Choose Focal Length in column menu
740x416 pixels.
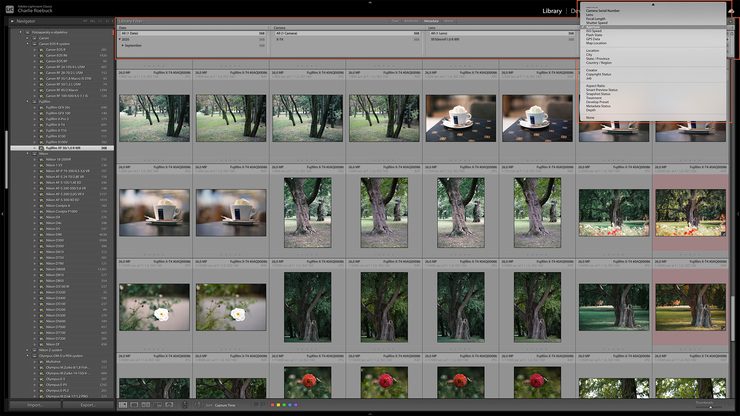tap(596, 19)
